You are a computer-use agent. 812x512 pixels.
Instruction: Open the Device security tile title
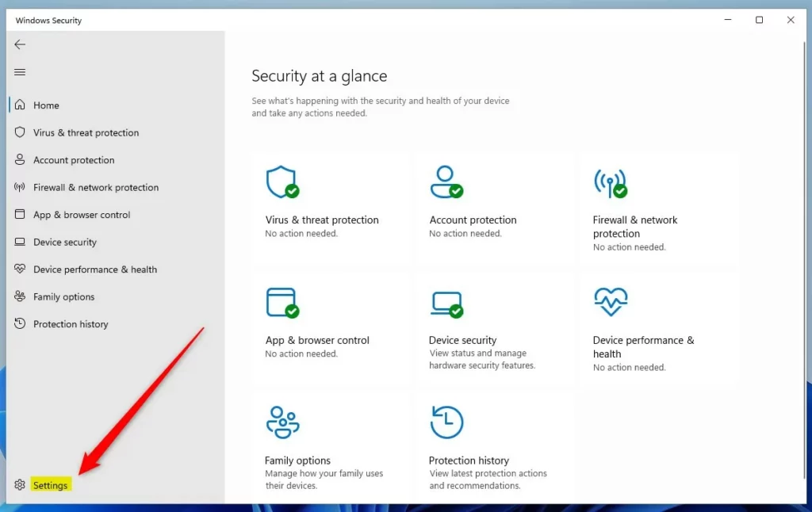coord(462,340)
